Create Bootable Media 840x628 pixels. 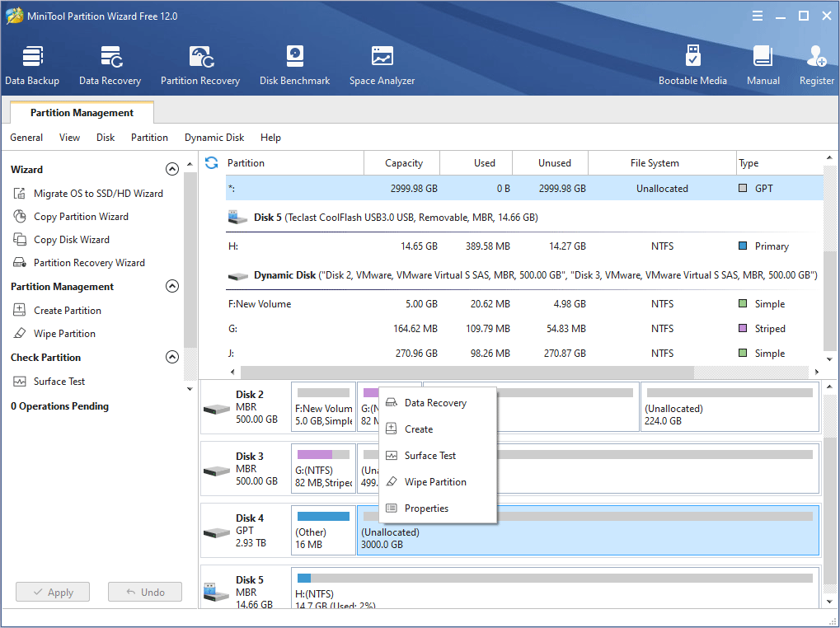692,65
